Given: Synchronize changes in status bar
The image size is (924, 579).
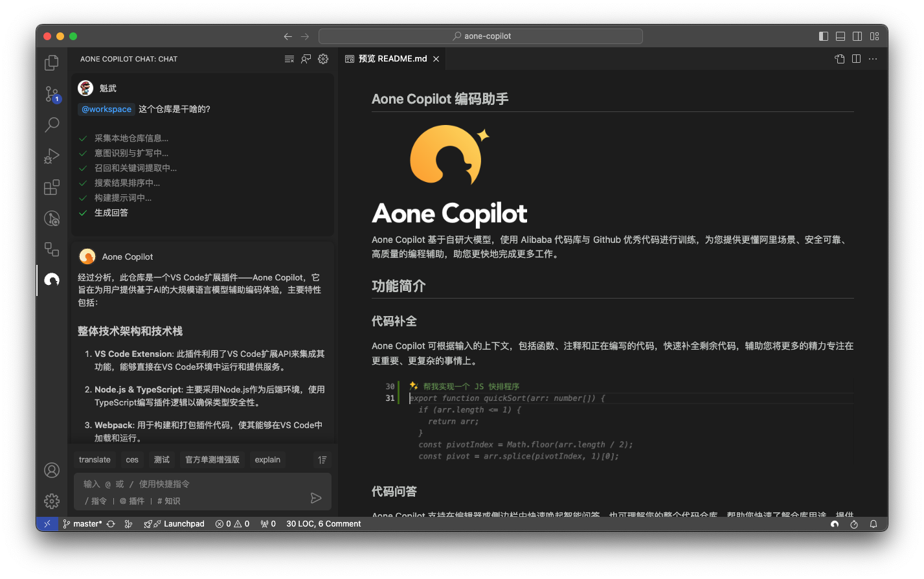Looking at the screenshot, I should point(111,524).
